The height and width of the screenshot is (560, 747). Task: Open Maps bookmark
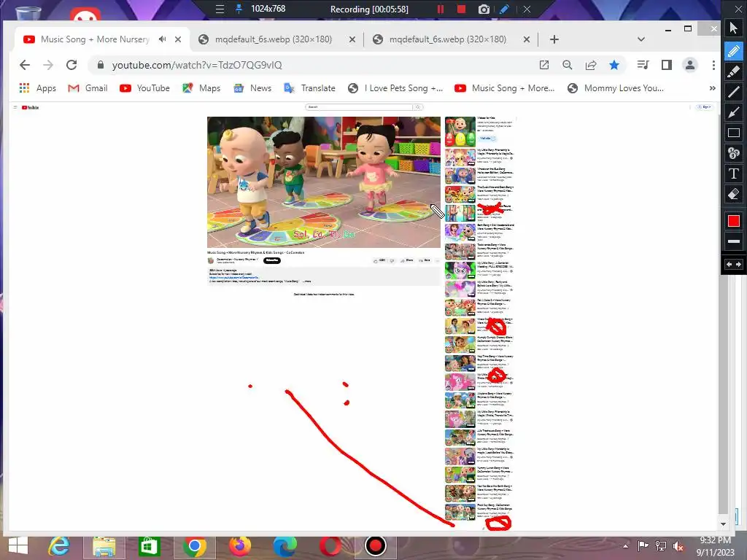coord(201,88)
